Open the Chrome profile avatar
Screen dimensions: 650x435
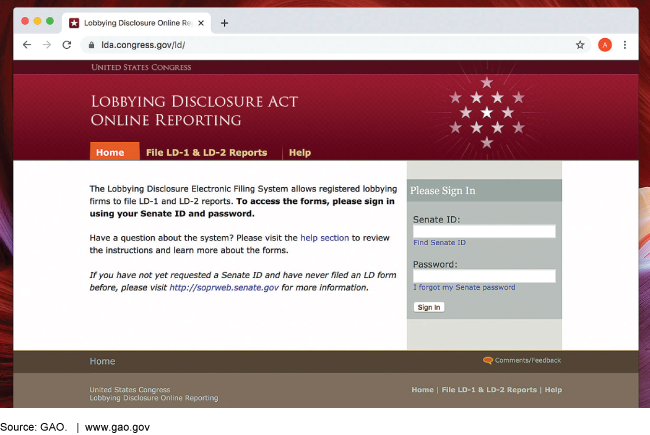(x=604, y=45)
